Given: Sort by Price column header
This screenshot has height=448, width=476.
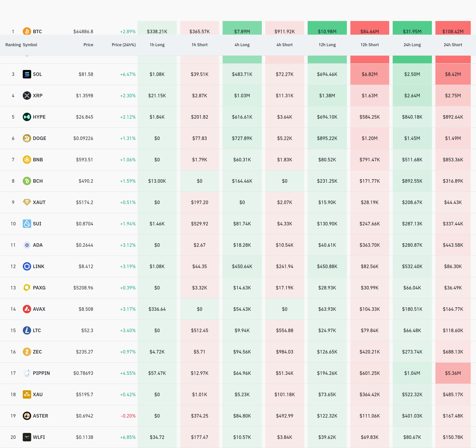Looking at the screenshot, I should (x=88, y=45).
